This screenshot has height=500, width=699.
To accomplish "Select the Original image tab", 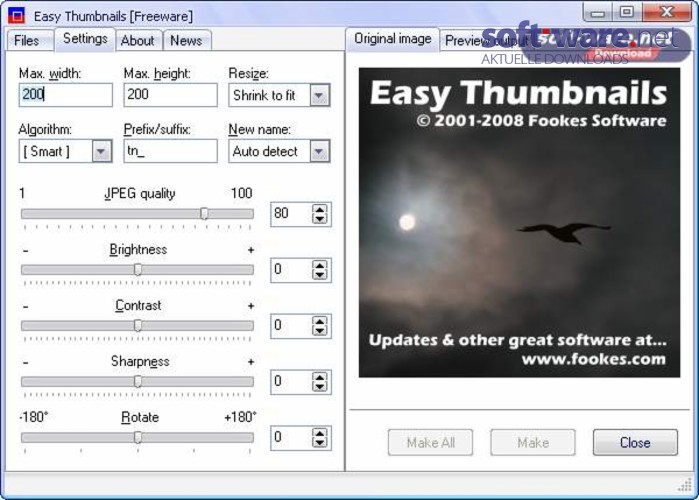I will [392, 39].
